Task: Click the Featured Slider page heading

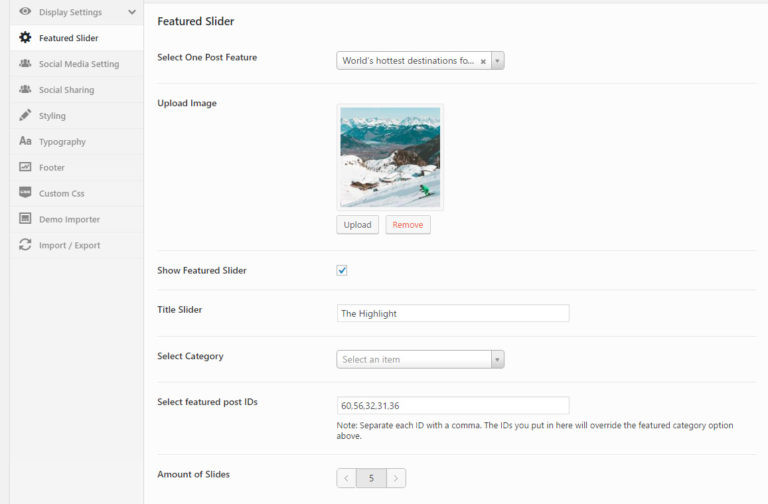Action: tap(195, 21)
